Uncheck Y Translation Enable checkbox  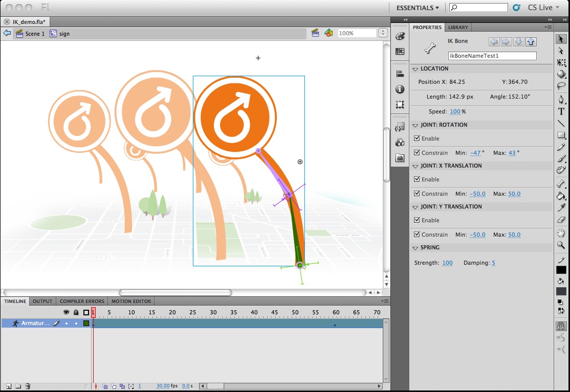pos(417,220)
